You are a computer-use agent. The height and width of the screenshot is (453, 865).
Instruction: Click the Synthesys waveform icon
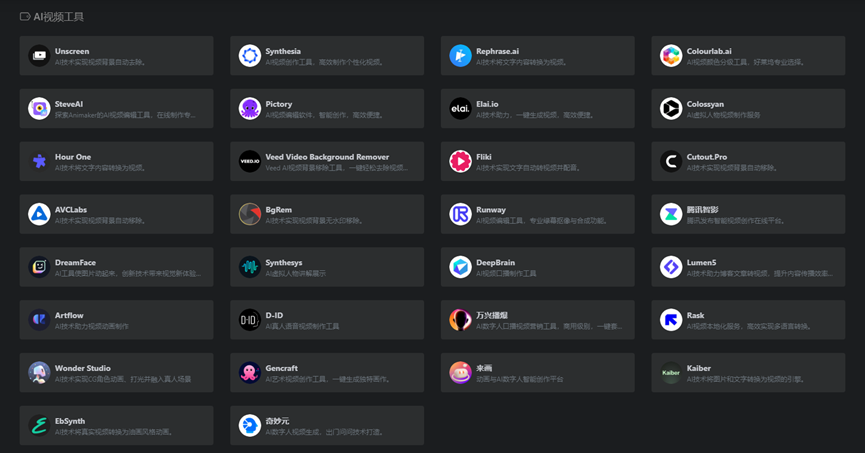250,267
